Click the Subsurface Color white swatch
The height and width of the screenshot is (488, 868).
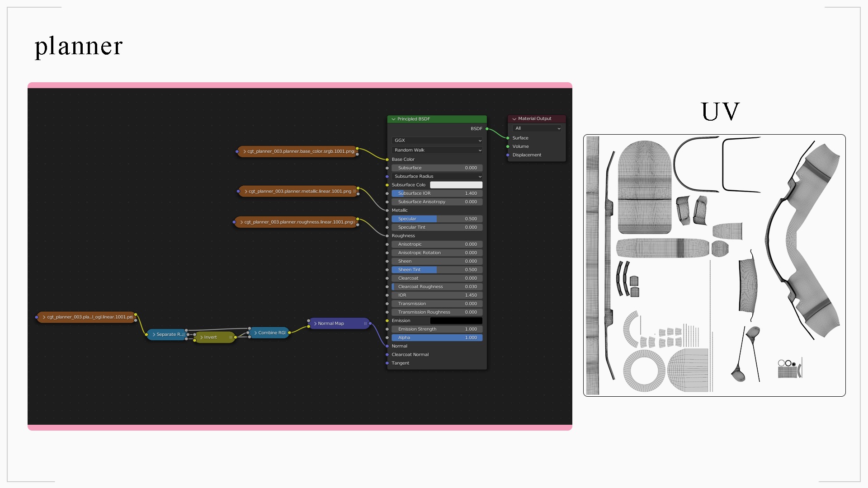[x=456, y=185]
